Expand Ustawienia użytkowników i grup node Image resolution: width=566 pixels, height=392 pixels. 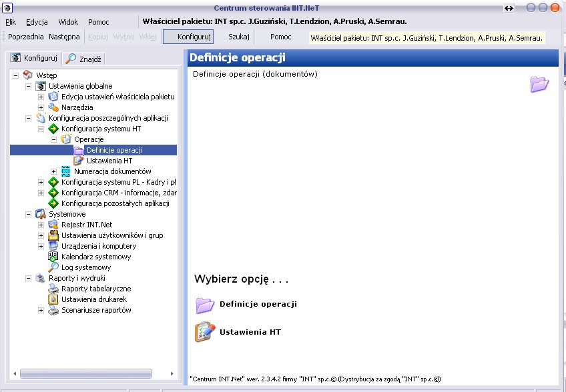tap(41, 235)
